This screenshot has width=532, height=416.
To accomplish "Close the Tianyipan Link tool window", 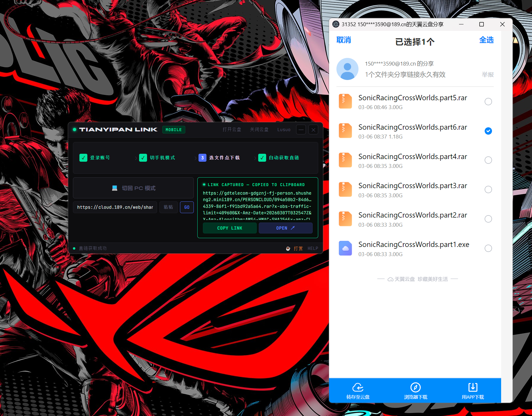I will [313, 130].
